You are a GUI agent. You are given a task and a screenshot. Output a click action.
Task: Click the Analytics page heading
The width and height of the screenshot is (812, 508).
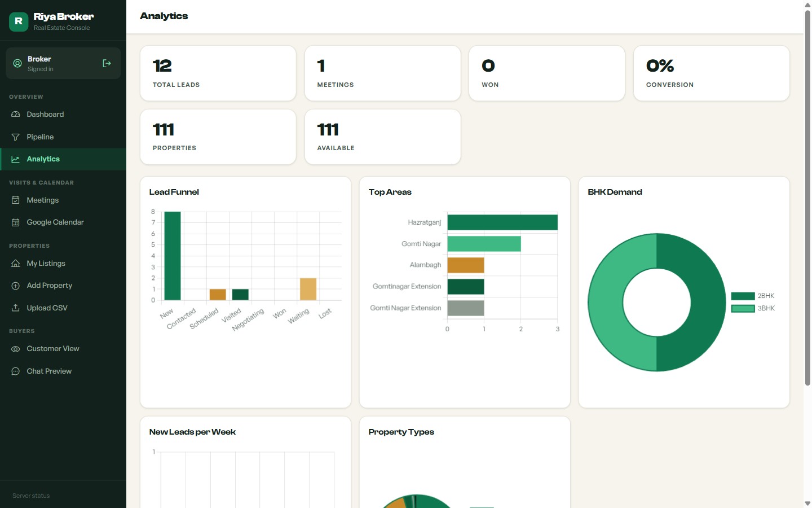[x=164, y=16]
